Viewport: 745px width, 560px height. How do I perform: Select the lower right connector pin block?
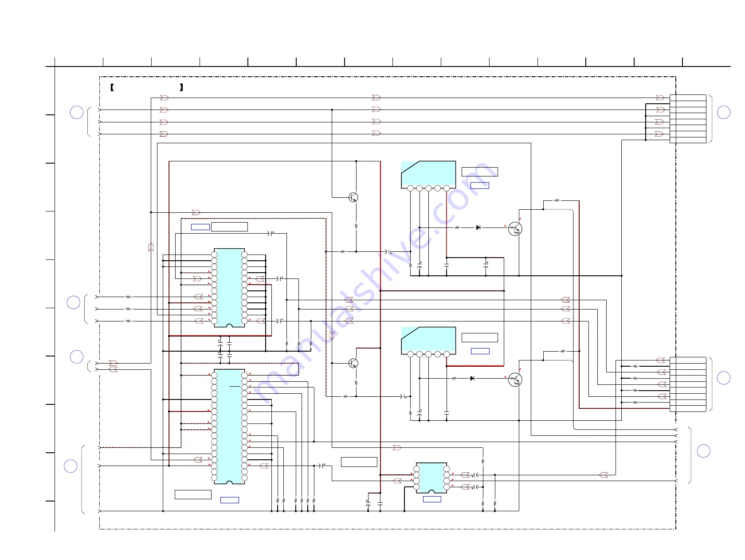688,384
